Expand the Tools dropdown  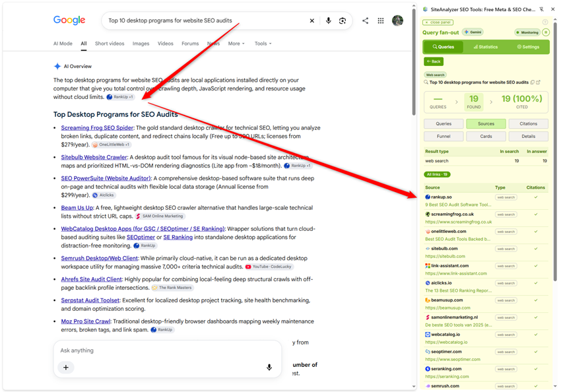[263, 44]
